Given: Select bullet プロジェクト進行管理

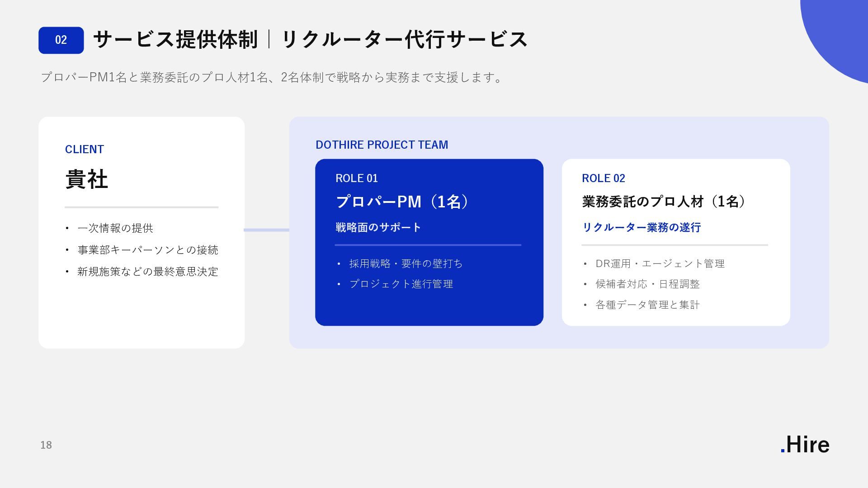Looking at the screenshot, I should 401,284.
